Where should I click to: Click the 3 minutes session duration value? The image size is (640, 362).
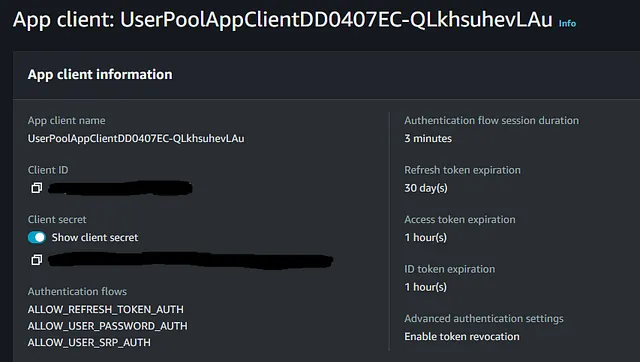pyautogui.click(x=428, y=138)
